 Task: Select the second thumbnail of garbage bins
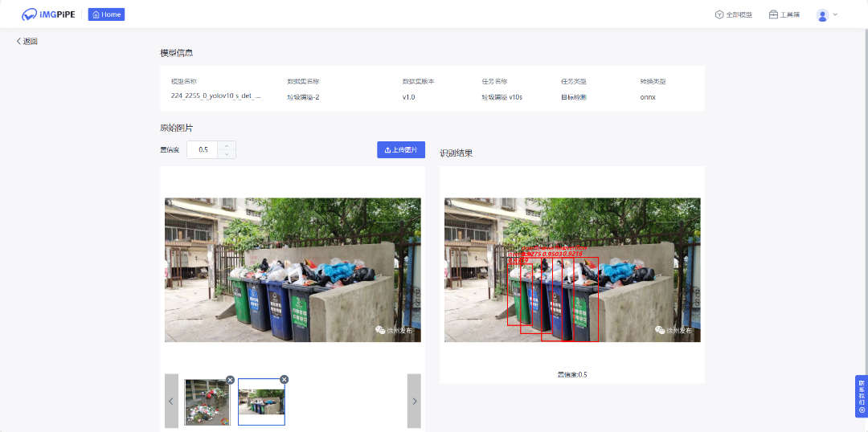[x=261, y=402]
